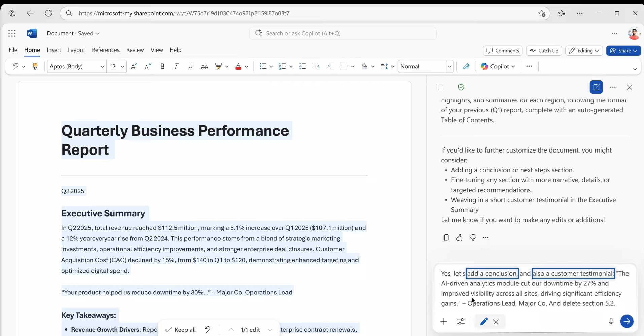Open the Editing mode dropdown
Screen dimensions: 644x336
point(584,51)
